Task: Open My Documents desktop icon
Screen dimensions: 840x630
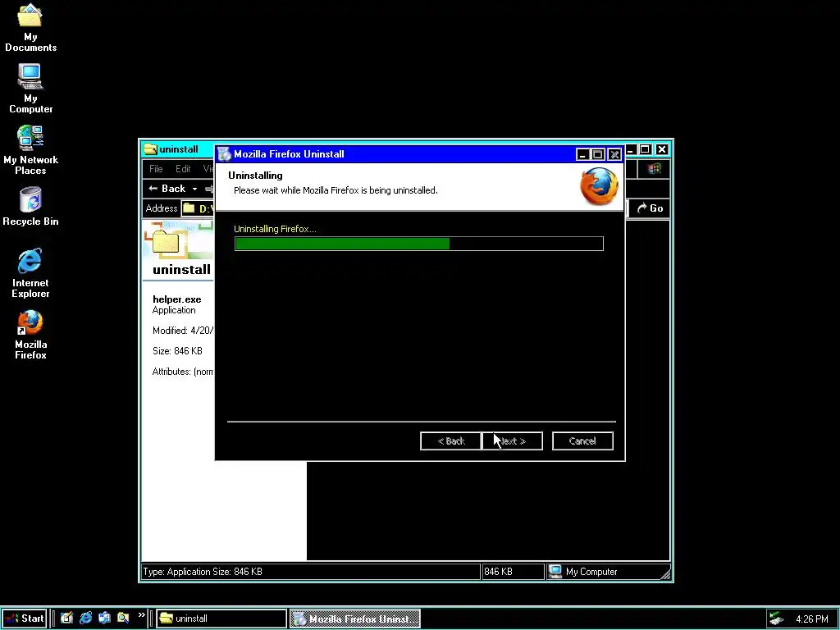Action: point(30,27)
